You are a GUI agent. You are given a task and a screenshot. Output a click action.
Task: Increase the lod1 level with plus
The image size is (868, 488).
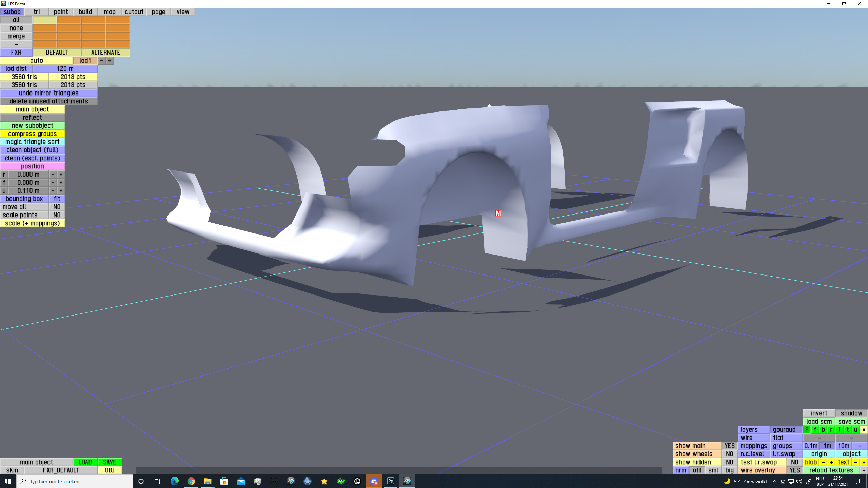(x=110, y=61)
